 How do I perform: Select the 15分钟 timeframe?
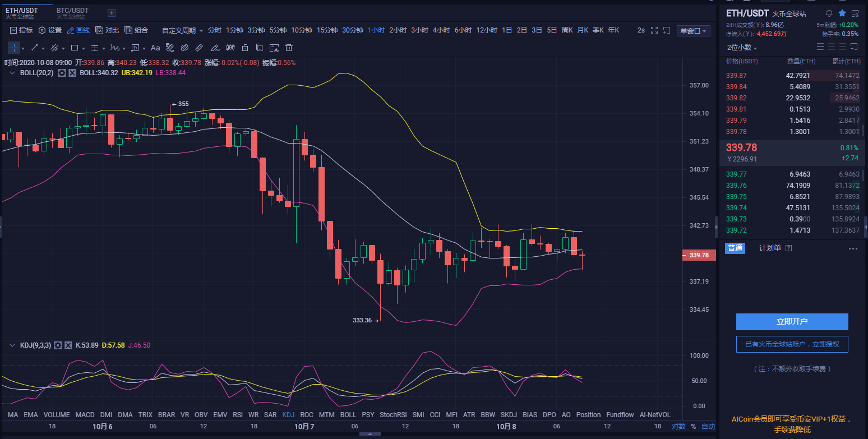coord(327,30)
